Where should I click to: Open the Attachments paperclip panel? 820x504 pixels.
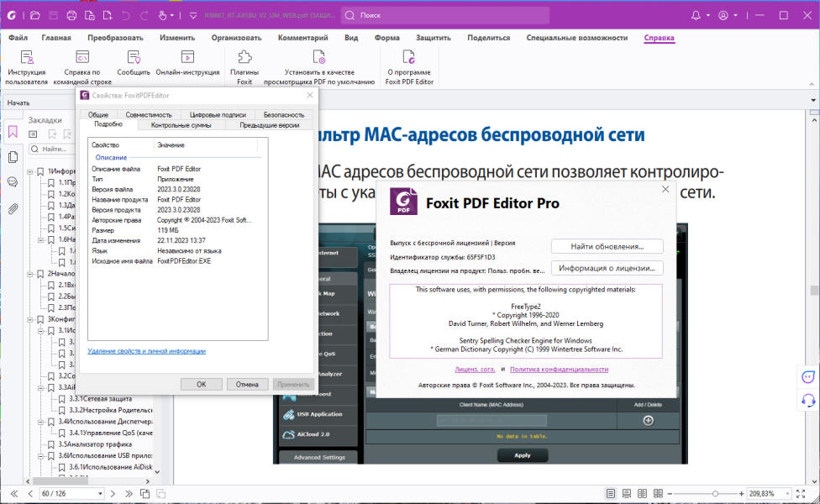pos(13,208)
